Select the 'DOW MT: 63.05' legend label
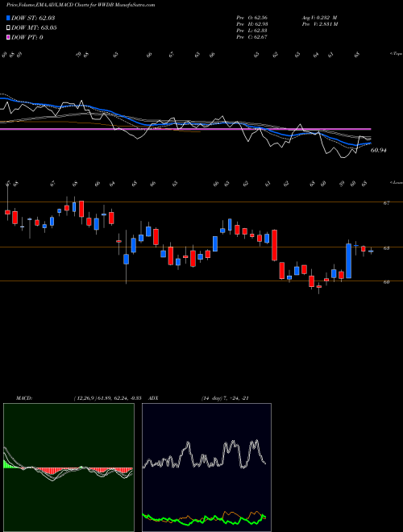 [34, 27]
